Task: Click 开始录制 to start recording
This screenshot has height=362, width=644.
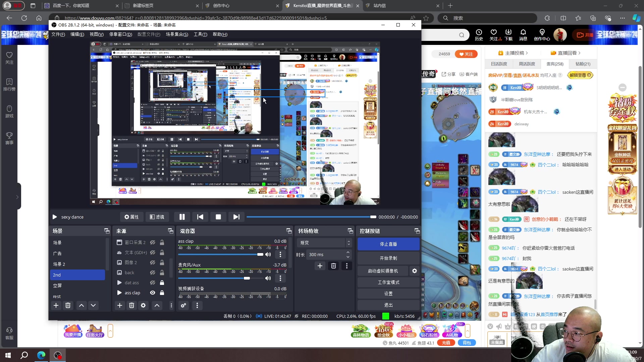Action: tap(388, 258)
